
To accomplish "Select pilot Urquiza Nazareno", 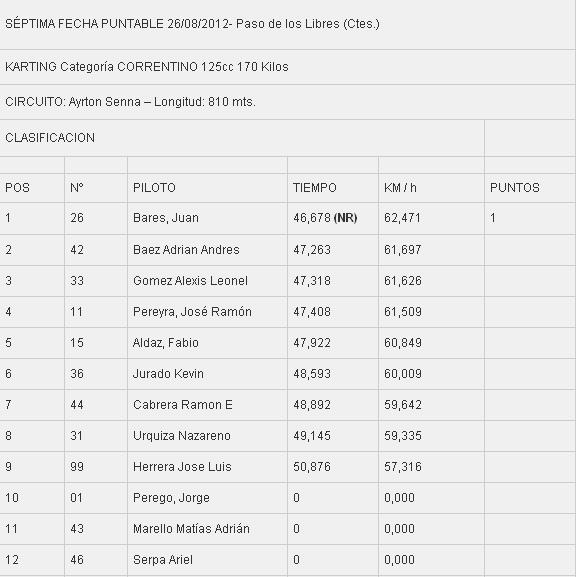I will click(x=182, y=436).
